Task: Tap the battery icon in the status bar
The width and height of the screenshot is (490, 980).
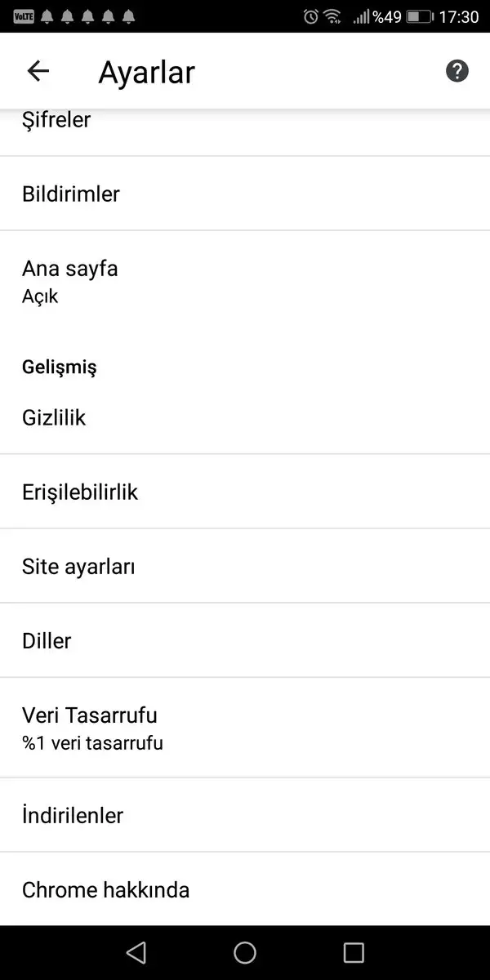Action: coord(419,16)
